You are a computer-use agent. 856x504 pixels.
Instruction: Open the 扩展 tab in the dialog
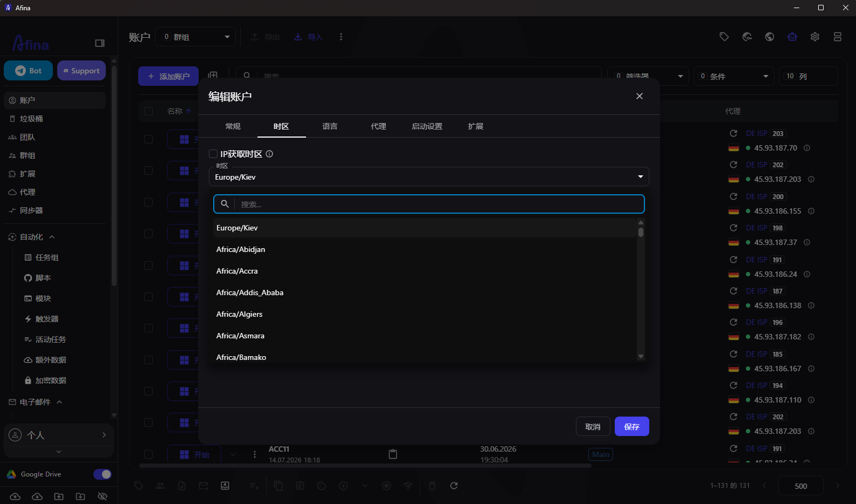tap(475, 126)
